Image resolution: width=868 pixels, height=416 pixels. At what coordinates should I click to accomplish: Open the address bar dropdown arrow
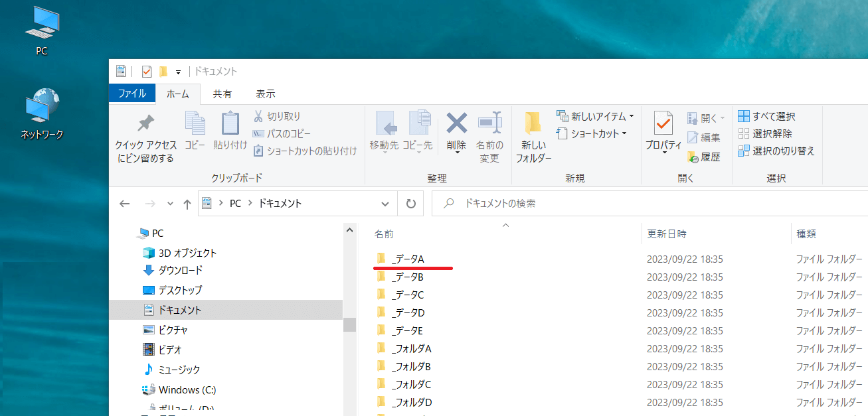385,203
